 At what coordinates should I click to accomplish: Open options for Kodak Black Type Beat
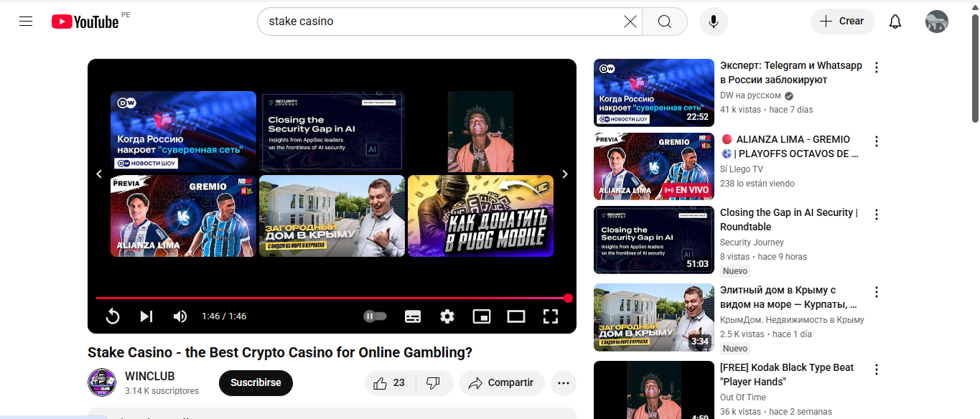click(876, 369)
